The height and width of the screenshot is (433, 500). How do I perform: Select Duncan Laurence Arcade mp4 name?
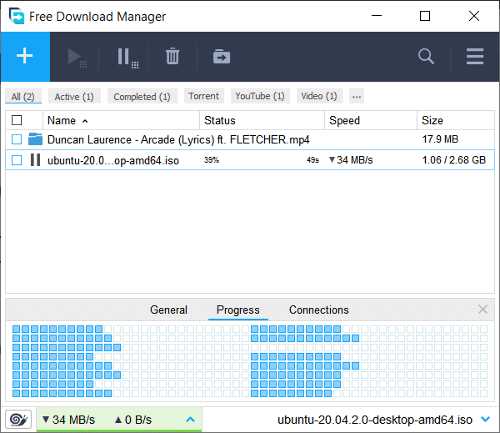[178, 139]
